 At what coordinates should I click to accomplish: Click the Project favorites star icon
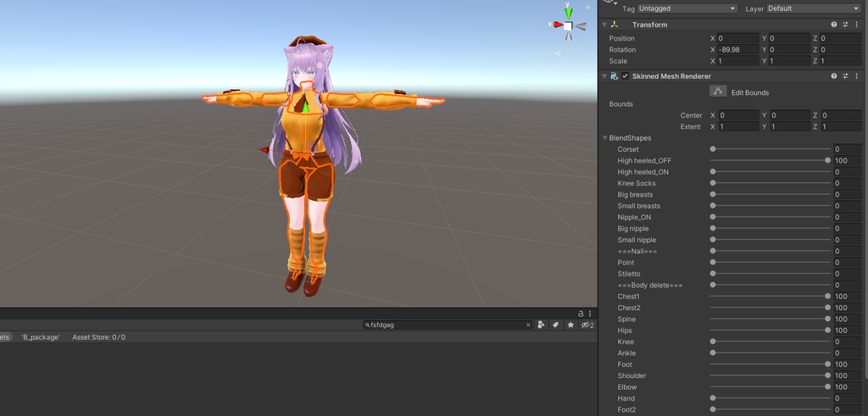point(570,325)
